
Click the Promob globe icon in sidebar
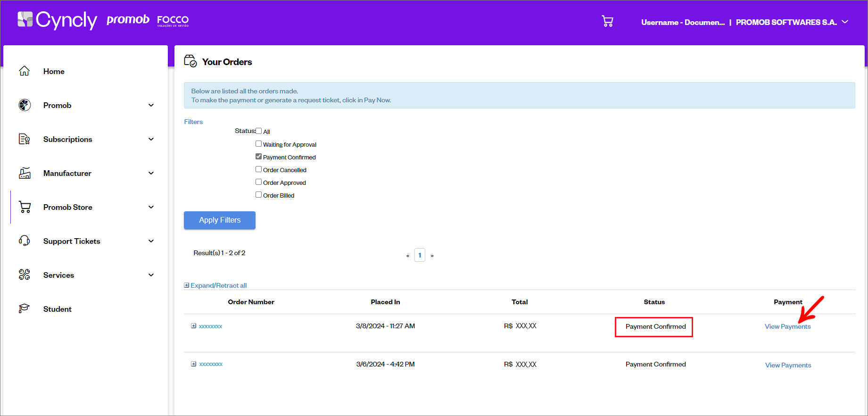pyautogui.click(x=25, y=105)
